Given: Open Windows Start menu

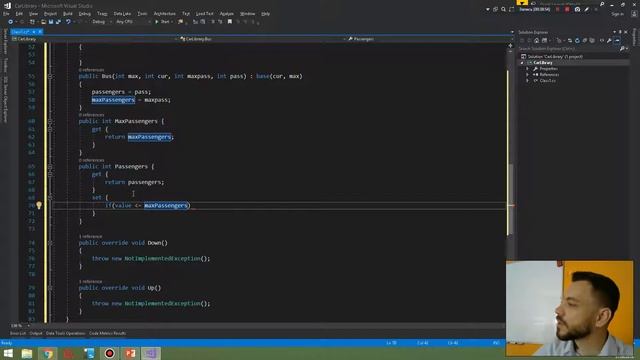Looking at the screenshot, I should (8, 353).
